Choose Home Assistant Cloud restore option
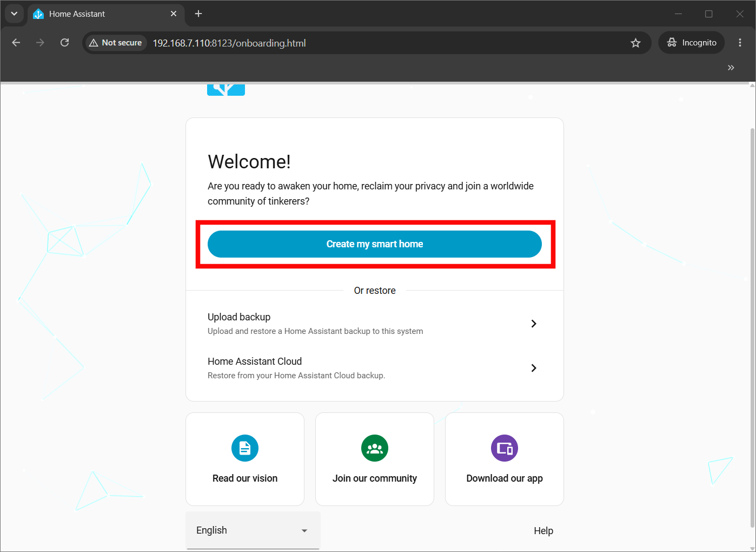 [374, 368]
